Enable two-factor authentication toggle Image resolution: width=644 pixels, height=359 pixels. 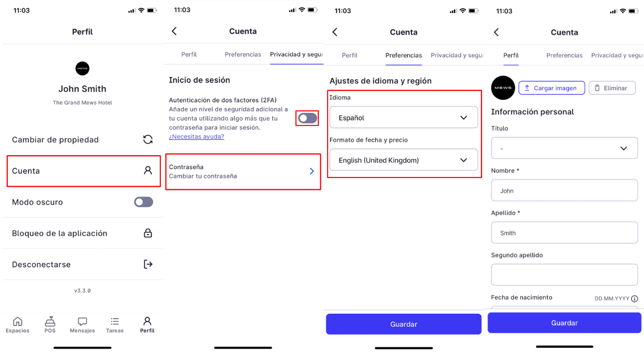[308, 118]
